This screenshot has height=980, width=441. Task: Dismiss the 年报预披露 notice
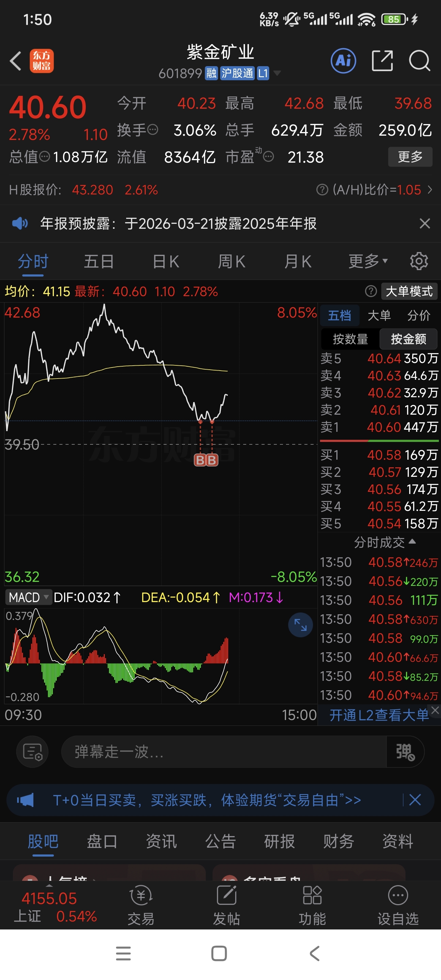425,223
